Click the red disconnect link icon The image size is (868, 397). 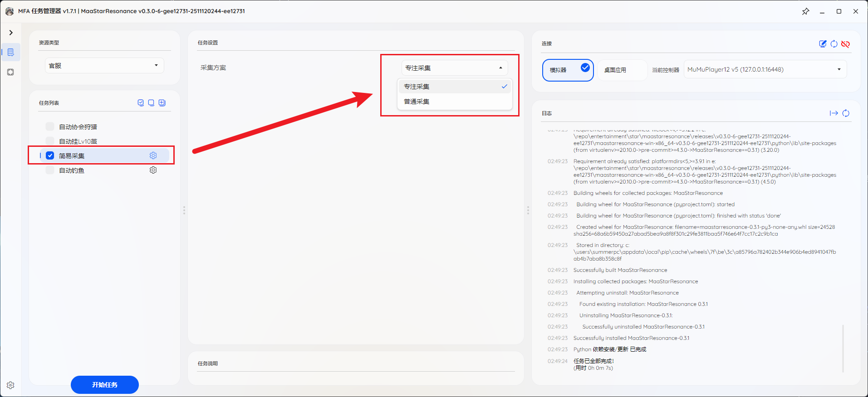[x=845, y=44]
